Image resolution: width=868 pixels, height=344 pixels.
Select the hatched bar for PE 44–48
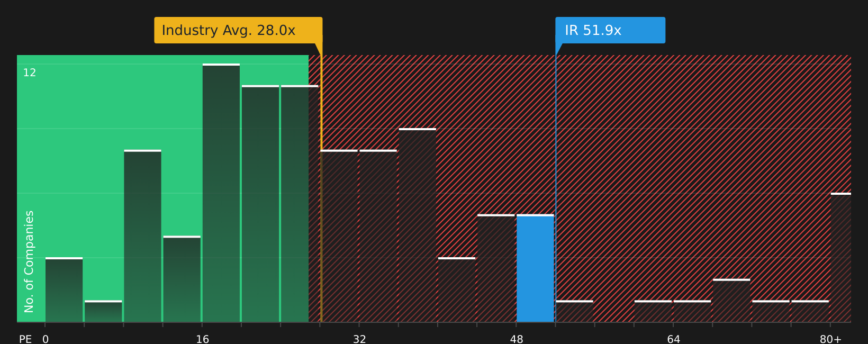[x=496, y=268]
